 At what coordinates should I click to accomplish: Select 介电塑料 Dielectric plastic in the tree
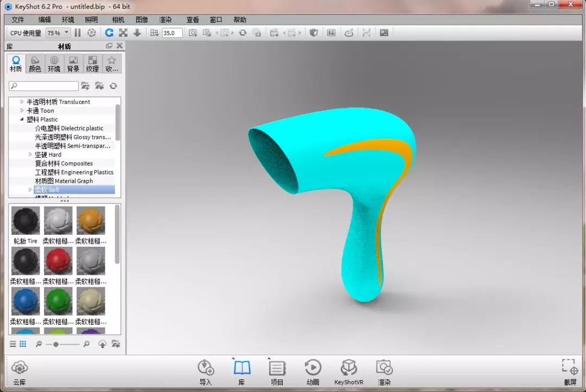[69, 128]
